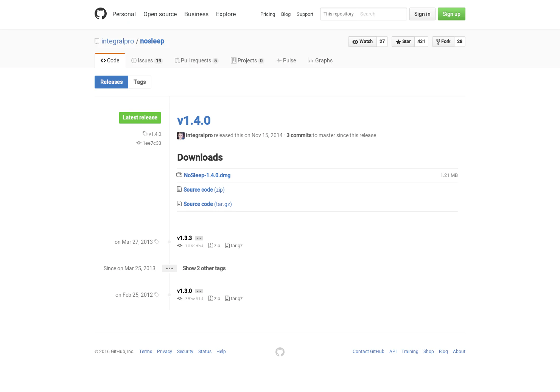Open the Open source nav link
Viewport: 560px width, 392px height.
[x=160, y=14]
